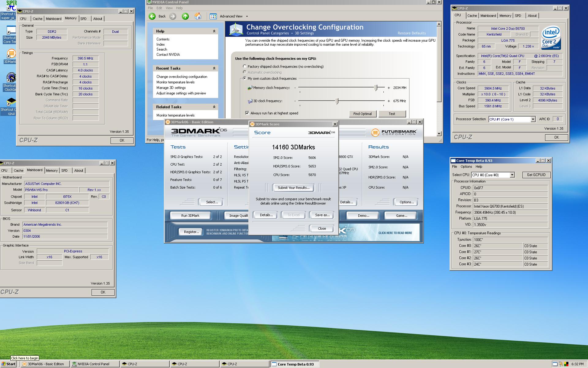Click Manage 3D settings in Recent Tasks
Screen dimensions: 588x368
click(171, 88)
